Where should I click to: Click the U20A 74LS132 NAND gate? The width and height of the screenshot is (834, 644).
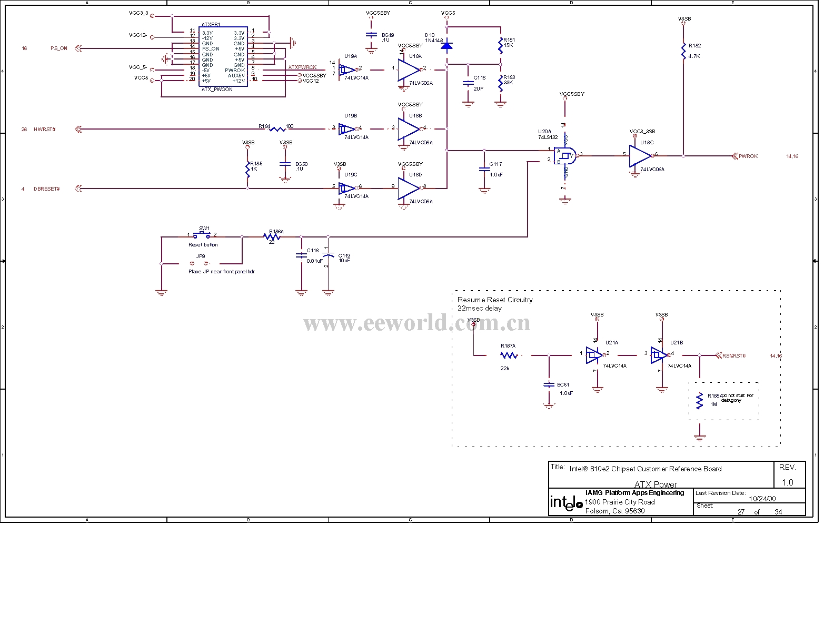point(565,155)
